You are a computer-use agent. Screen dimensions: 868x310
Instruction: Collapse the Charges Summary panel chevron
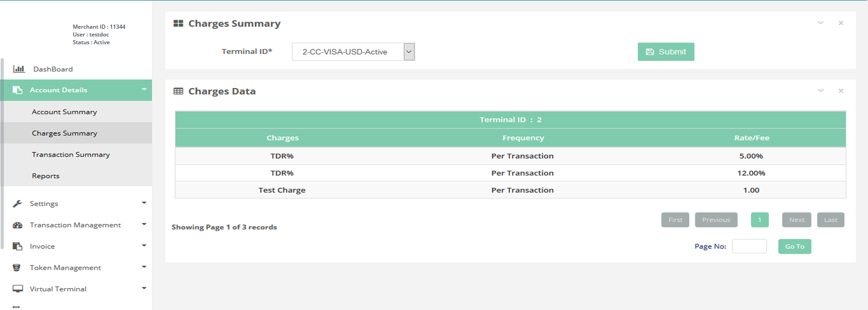[820, 23]
